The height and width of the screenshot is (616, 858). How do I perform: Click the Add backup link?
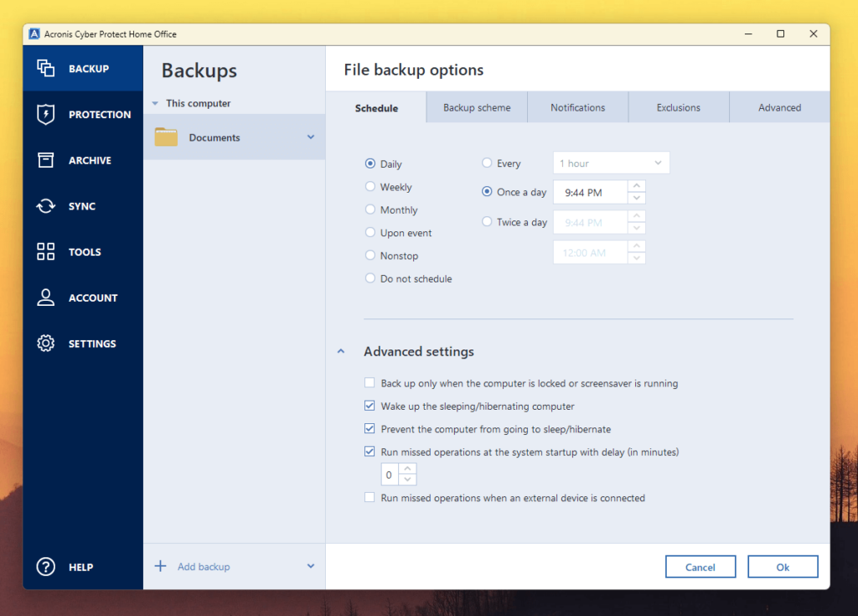pos(204,567)
